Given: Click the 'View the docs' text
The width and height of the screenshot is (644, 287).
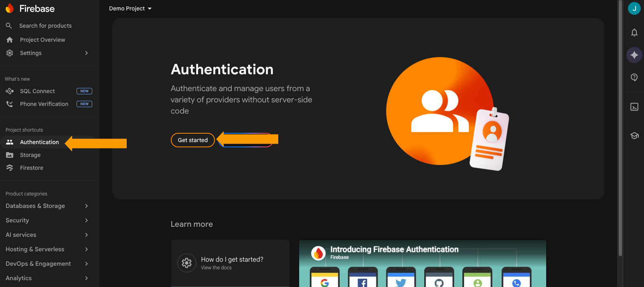Looking at the screenshot, I should coord(216,268).
